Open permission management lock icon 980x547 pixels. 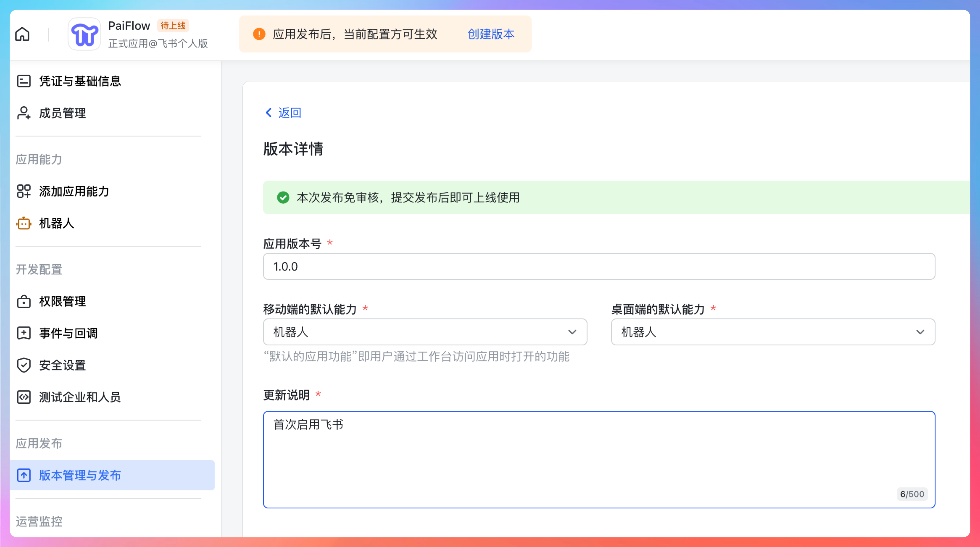click(24, 302)
